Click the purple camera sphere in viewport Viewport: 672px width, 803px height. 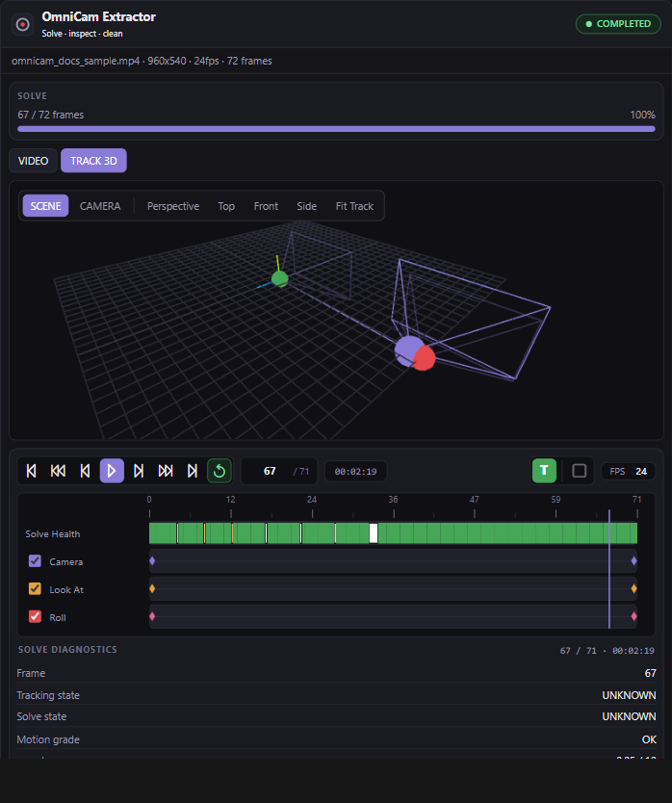tap(407, 350)
